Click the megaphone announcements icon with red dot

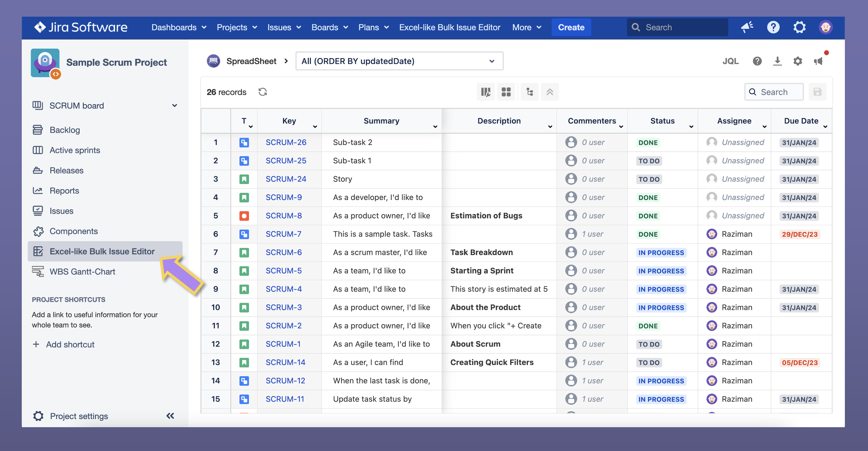818,61
